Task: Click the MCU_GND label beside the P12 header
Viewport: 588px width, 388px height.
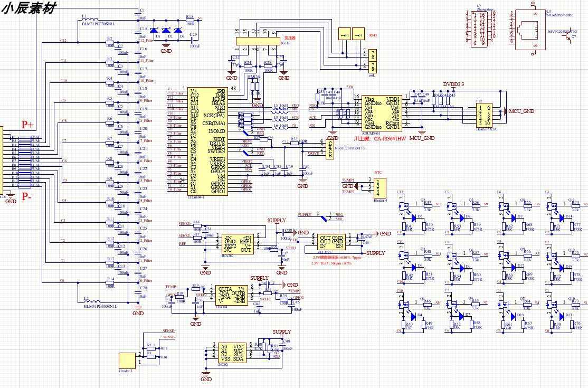Action: [521, 111]
